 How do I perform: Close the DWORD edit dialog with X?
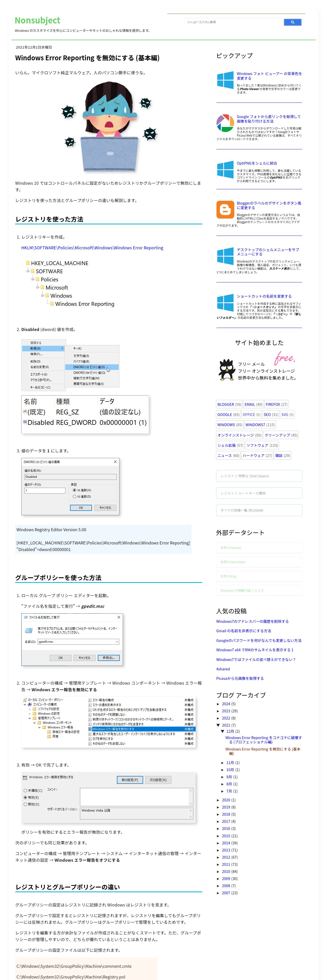pos(115,462)
